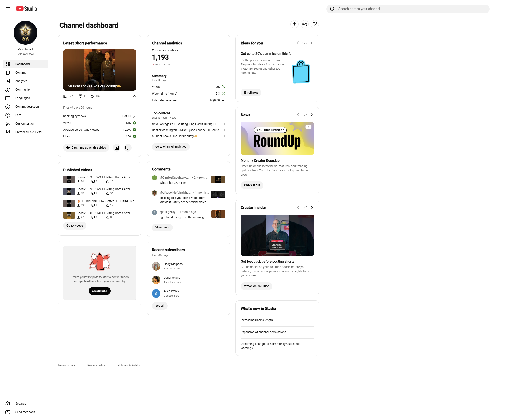
Task: Click Catch me up on this video
Action: point(86,147)
